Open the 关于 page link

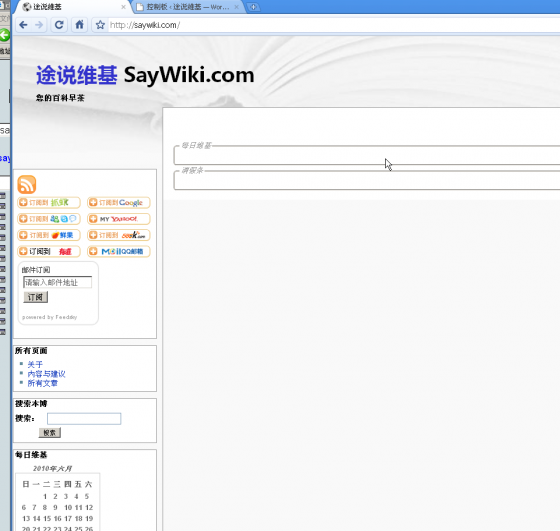pos(35,364)
